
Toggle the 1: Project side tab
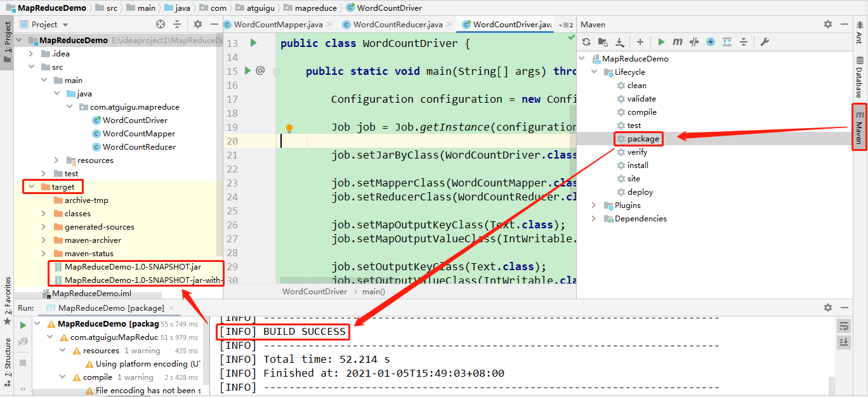click(x=7, y=42)
